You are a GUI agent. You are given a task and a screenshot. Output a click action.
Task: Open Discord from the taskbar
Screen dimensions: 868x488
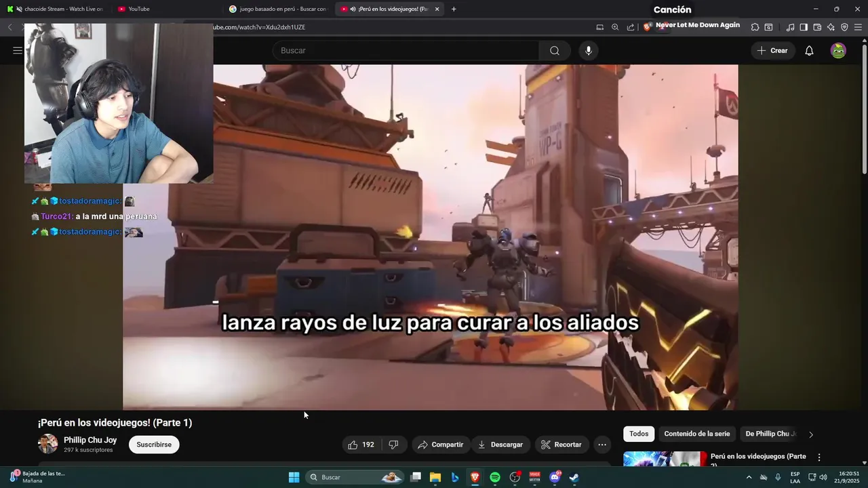pyautogui.click(x=555, y=477)
